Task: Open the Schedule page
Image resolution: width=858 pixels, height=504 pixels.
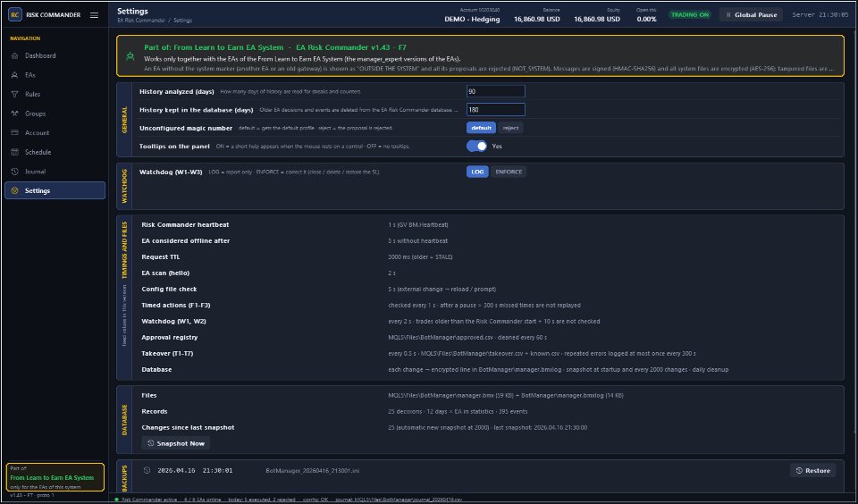Action: point(55,152)
